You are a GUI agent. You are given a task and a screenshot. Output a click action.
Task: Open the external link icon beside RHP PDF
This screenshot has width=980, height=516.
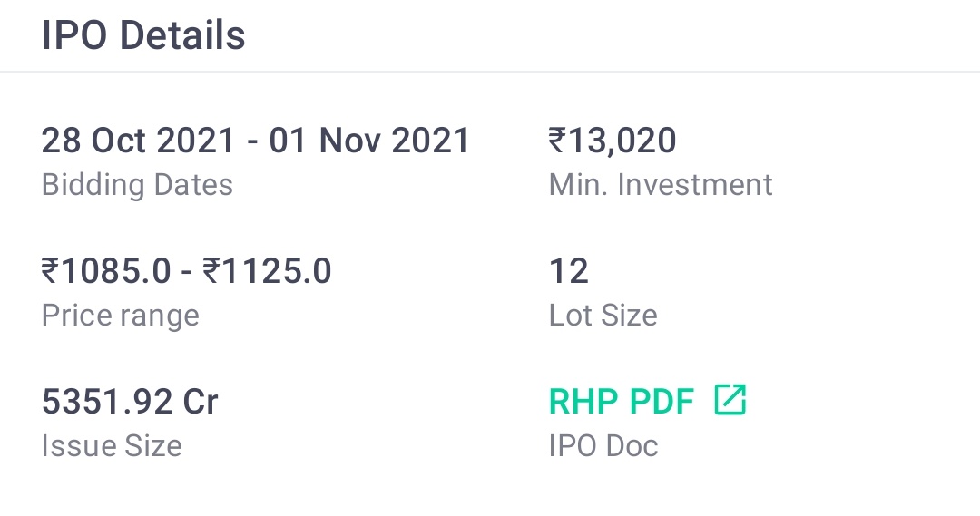coord(730,400)
